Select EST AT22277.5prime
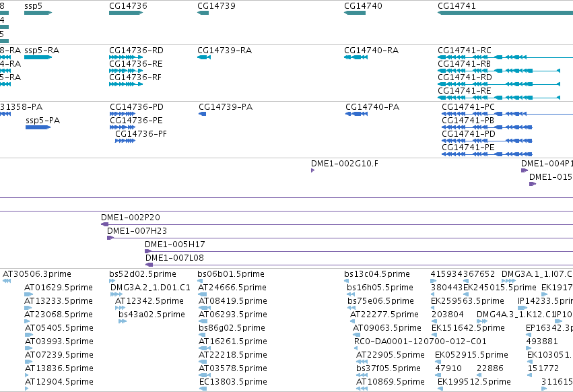The image size is (573, 392). point(384,315)
